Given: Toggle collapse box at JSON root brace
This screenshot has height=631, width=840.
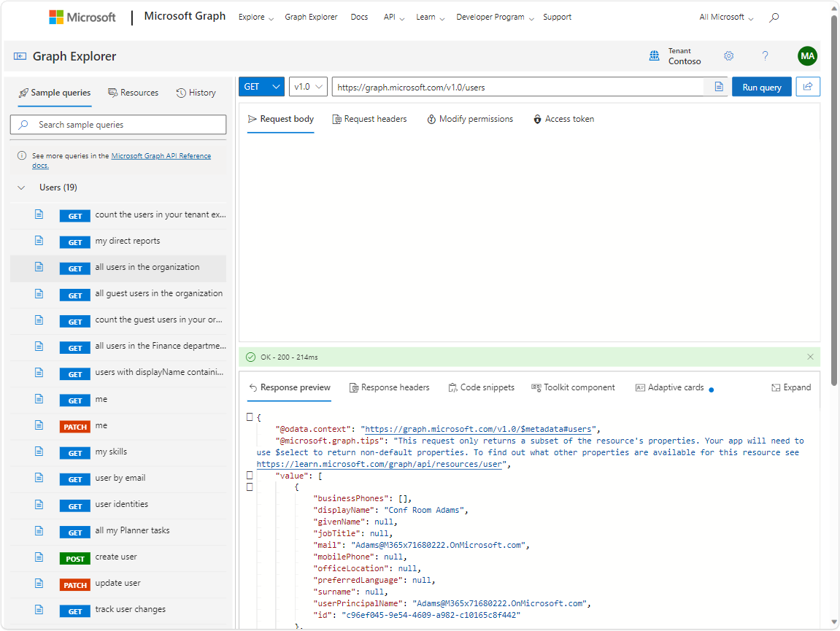Looking at the screenshot, I should coord(250,417).
